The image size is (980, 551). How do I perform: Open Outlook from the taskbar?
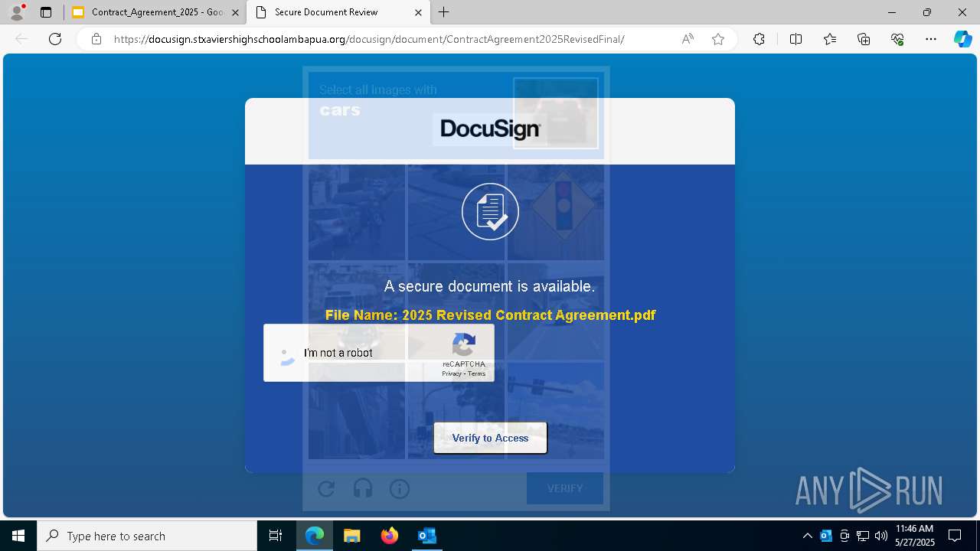[x=426, y=536]
